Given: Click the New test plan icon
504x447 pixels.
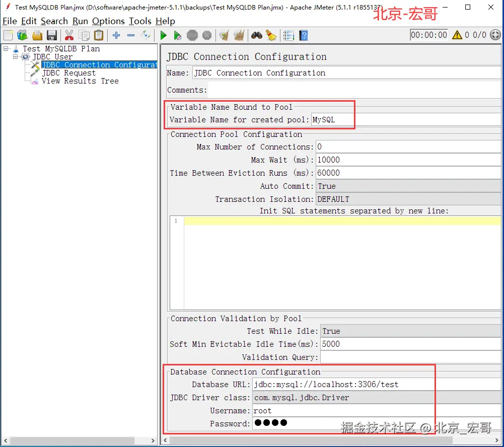Looking at the screenshot, I should [8, 35].
